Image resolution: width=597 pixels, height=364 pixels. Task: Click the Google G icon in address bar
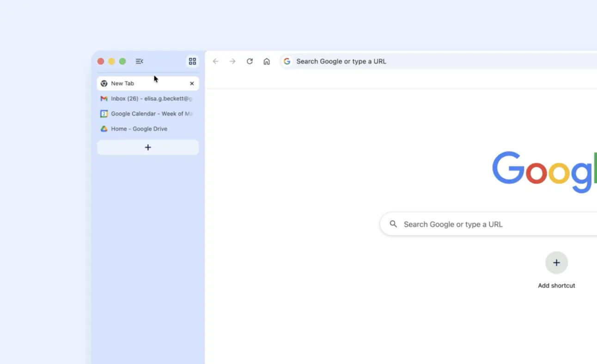coord(287,61)
